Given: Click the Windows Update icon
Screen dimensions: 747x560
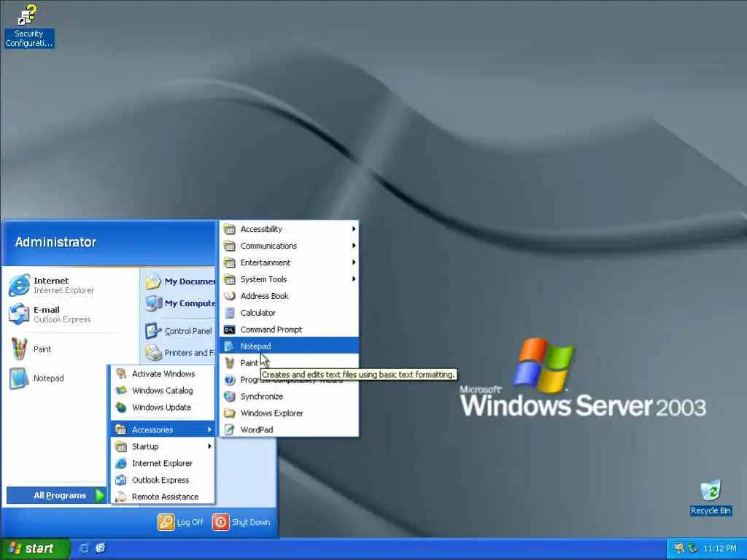Looking at the screenshot, I should [122, 407].
